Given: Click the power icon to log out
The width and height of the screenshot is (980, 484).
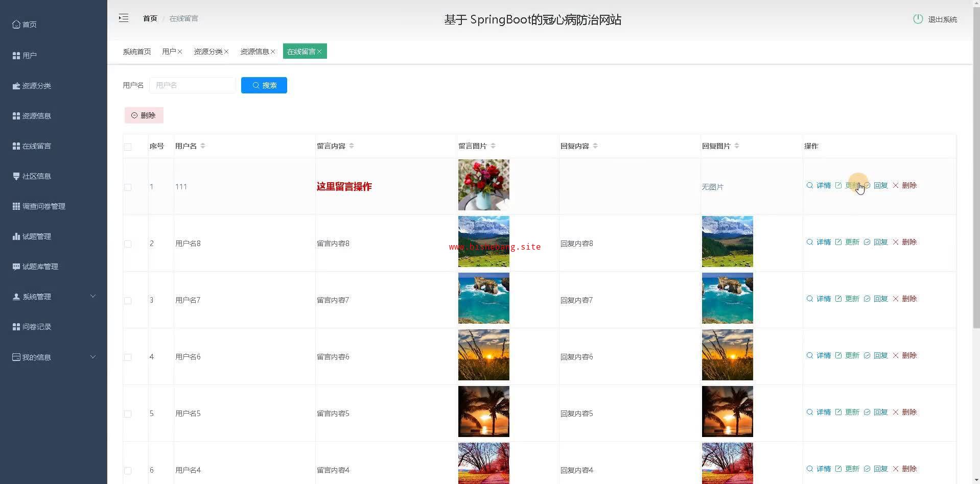Looking at the screenshot, I should [x=918, y=19].
